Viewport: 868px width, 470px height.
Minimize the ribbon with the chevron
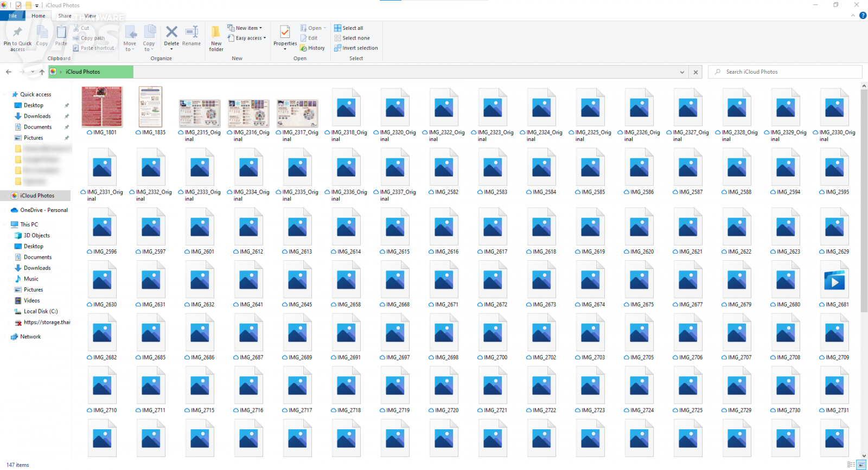tap(853, 16)
